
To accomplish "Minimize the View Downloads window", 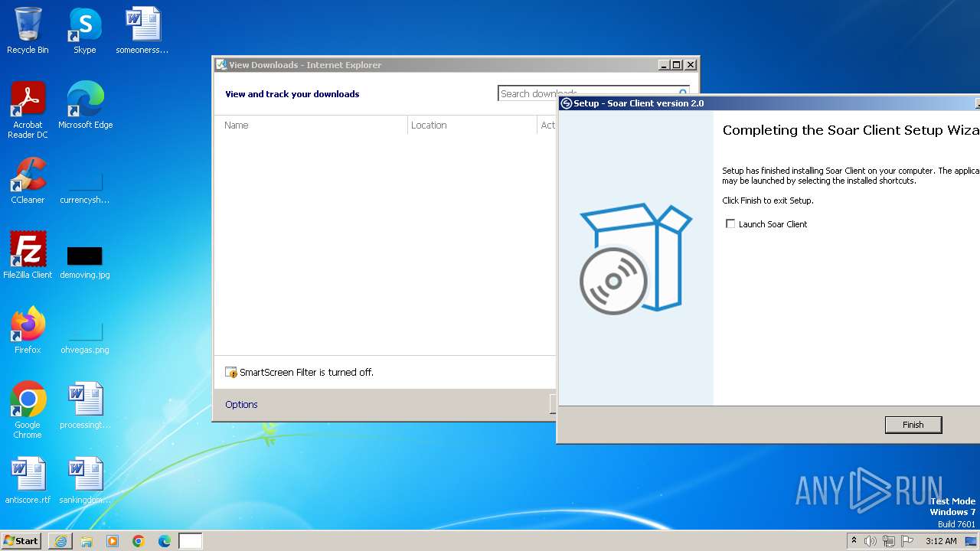I will coord(664,65).
